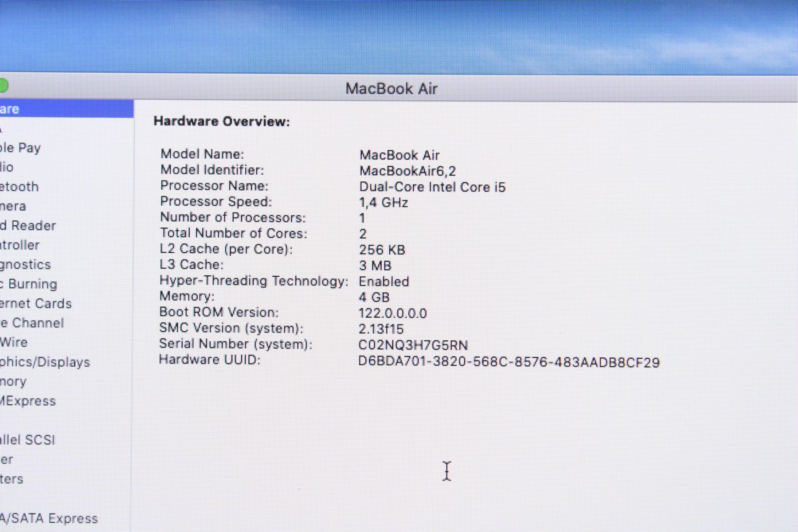The image size is (798, 532).
Task: Open Ethernet Cards in the sidebar
Action: click(x=35, y=304)
